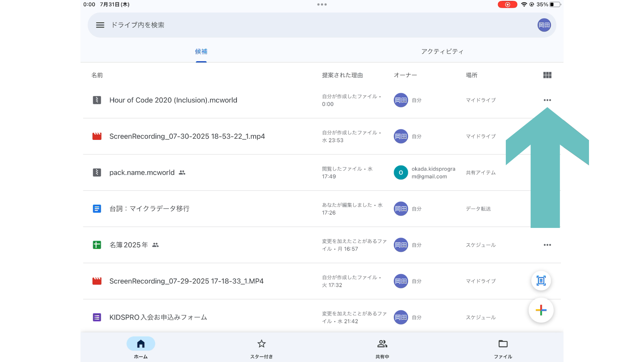Open the 台詞：マイクラデータ移行 document
The width and height of the screenshot is (644, 362).
coord(149,209)
